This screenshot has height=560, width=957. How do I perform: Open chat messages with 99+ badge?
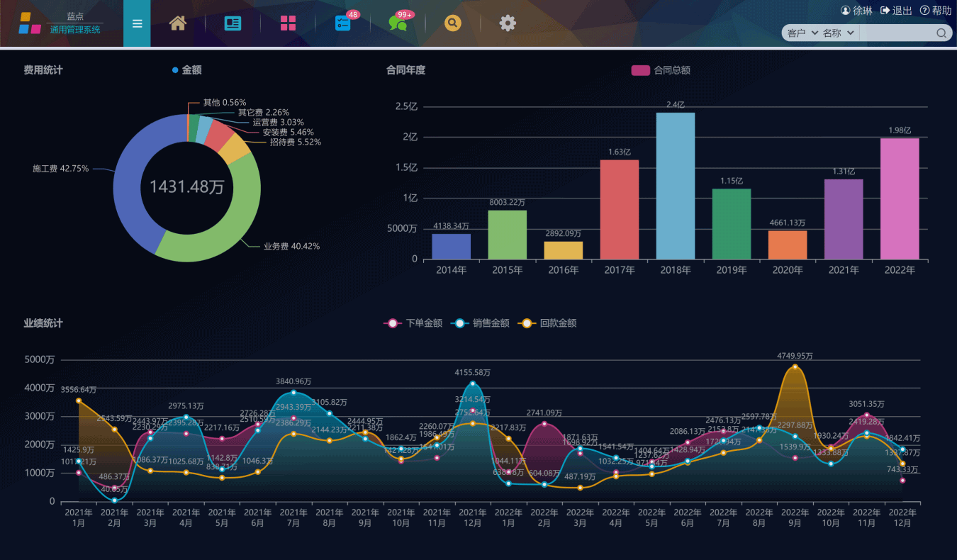[398, 23]
